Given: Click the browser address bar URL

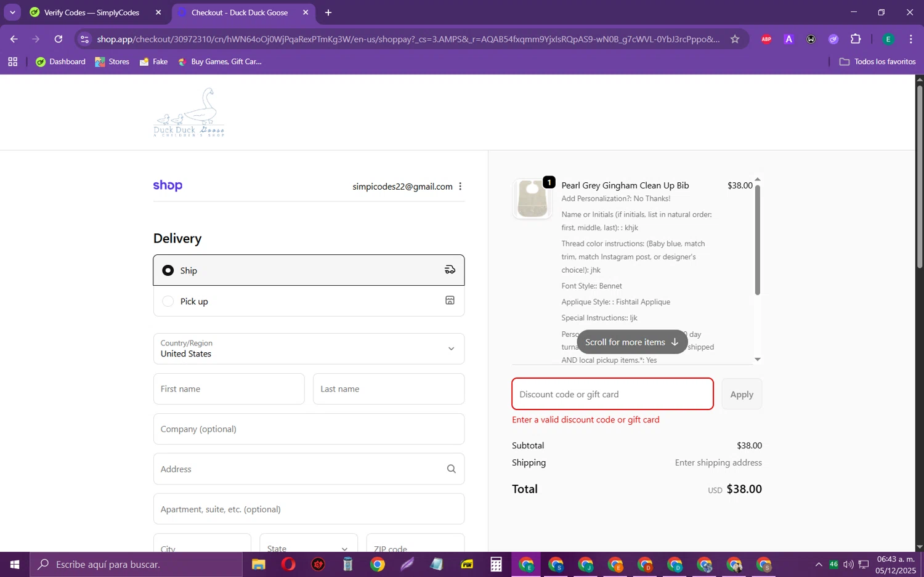Looking at the screenshot, I should click(408, 39).
